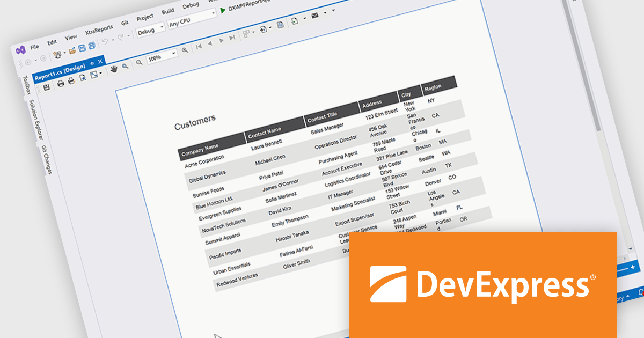Click the document icon beside Export Document
Image resolution: width=644 pixels, height=338 pixels.
tap(280, 25)
